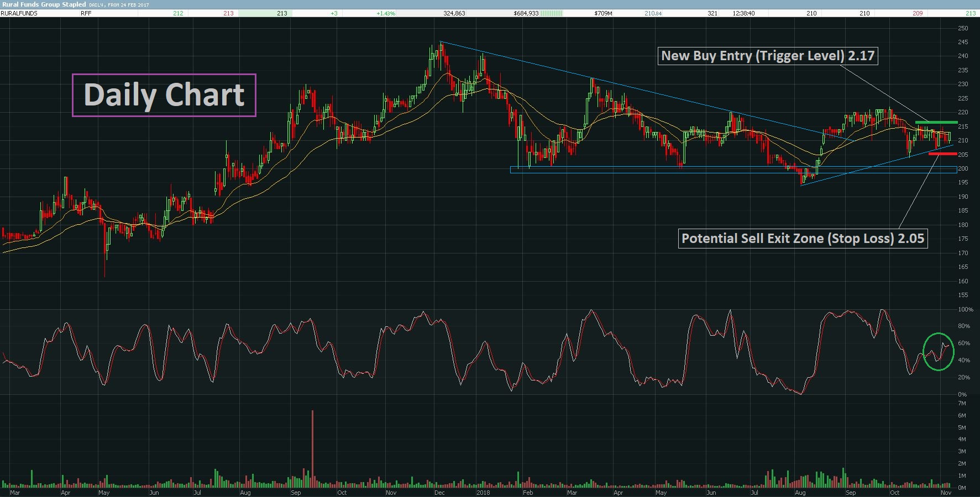Viewport: 980px width, 497px height.
Task: Click the Feb label on the time axis
Action: (x=528, y=493)
